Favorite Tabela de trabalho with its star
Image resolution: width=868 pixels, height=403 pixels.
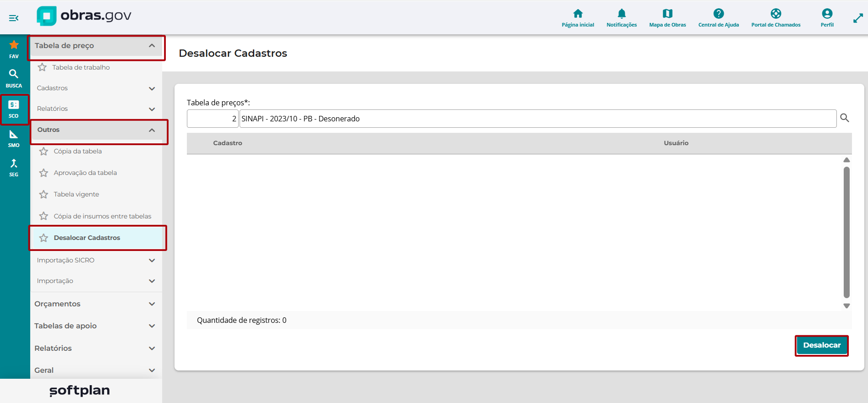pos(42,67)
